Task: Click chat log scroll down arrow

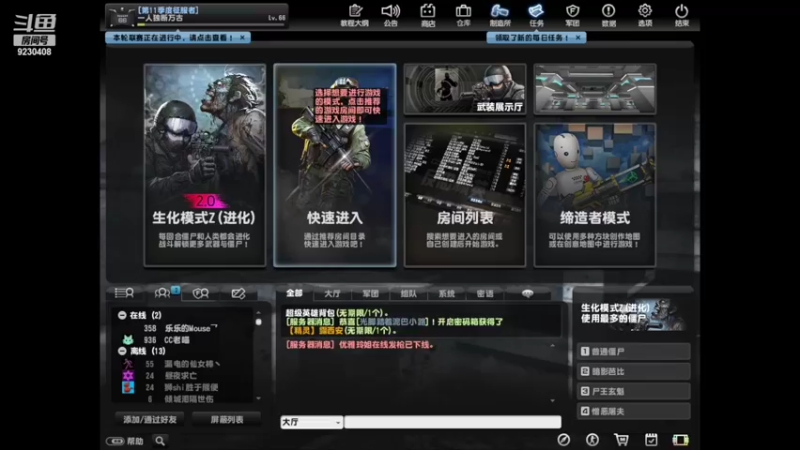Action: pyautogui.click(x=553, y=401)
